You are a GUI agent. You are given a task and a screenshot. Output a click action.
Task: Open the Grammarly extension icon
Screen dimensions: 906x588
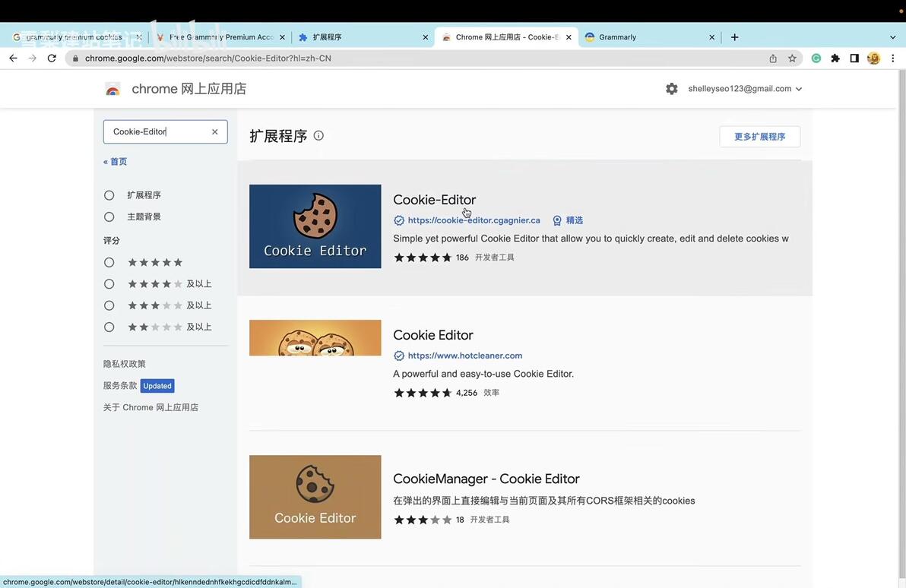[816, 58]
